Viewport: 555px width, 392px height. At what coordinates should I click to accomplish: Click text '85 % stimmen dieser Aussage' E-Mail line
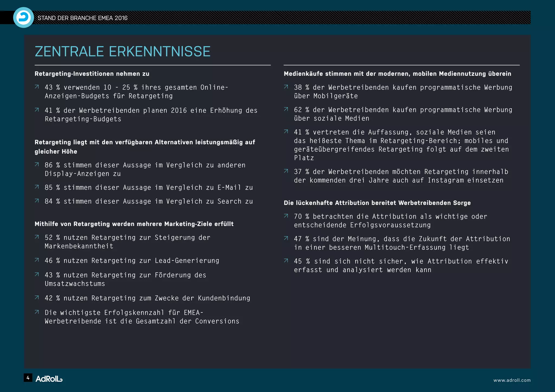[149, 187]
